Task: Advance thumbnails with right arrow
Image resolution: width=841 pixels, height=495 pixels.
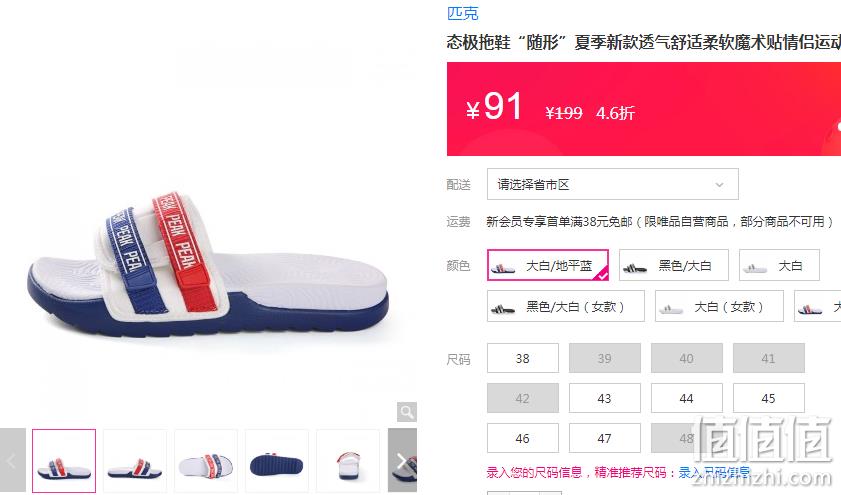Action: coord(402,460)
